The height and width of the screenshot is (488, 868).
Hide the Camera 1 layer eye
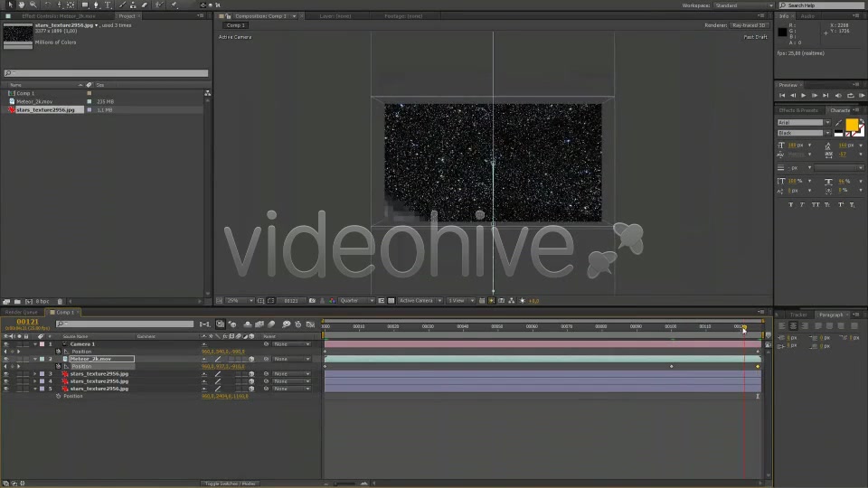6,344
